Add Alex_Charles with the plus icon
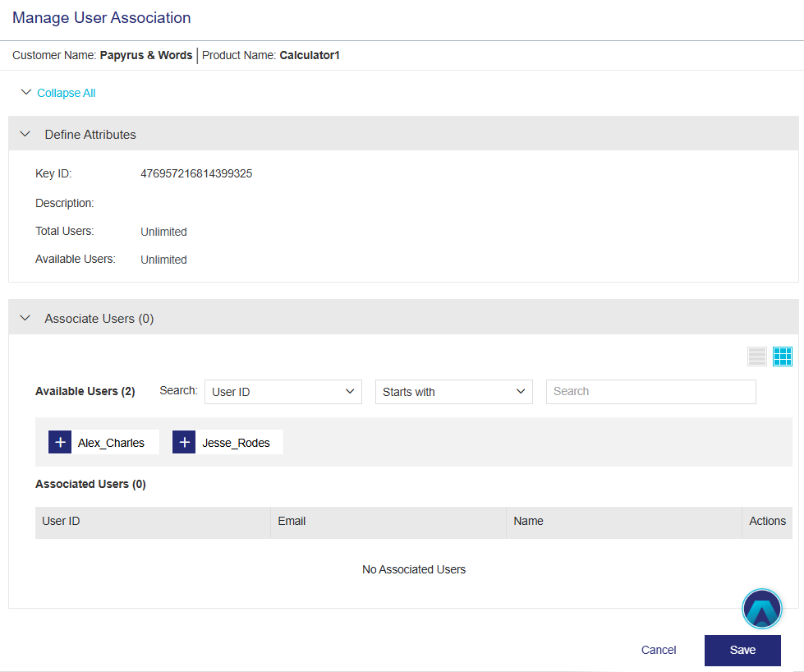The image size is (804, 672). click(60, 442)
